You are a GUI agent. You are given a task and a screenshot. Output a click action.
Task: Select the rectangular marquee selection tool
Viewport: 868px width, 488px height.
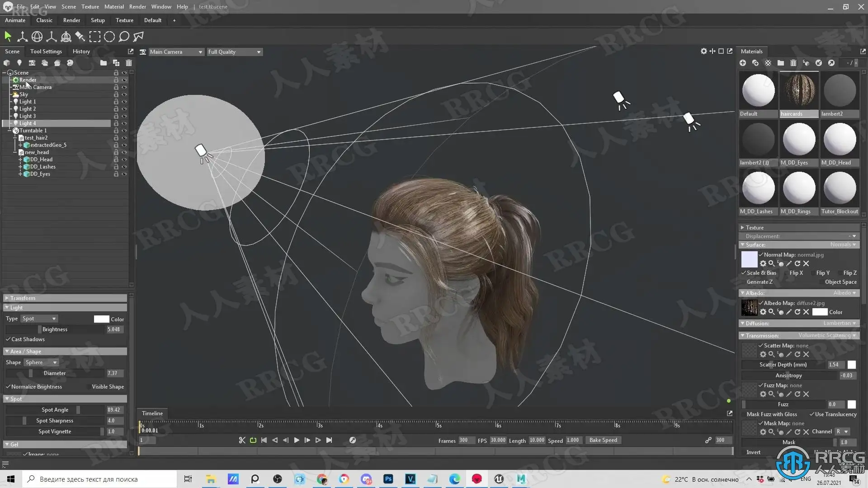[95, 37]
